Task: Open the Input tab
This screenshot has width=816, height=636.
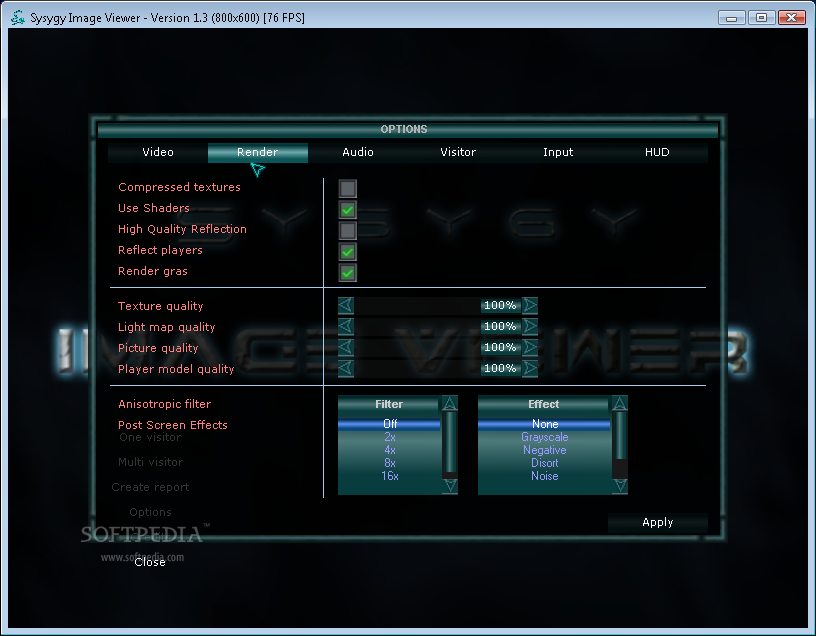Action: click(558, 152)
